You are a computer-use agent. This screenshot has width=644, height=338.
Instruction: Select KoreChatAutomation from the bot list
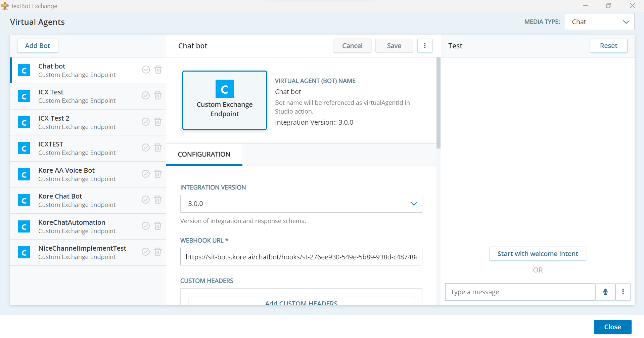click(x=72, y=222)
